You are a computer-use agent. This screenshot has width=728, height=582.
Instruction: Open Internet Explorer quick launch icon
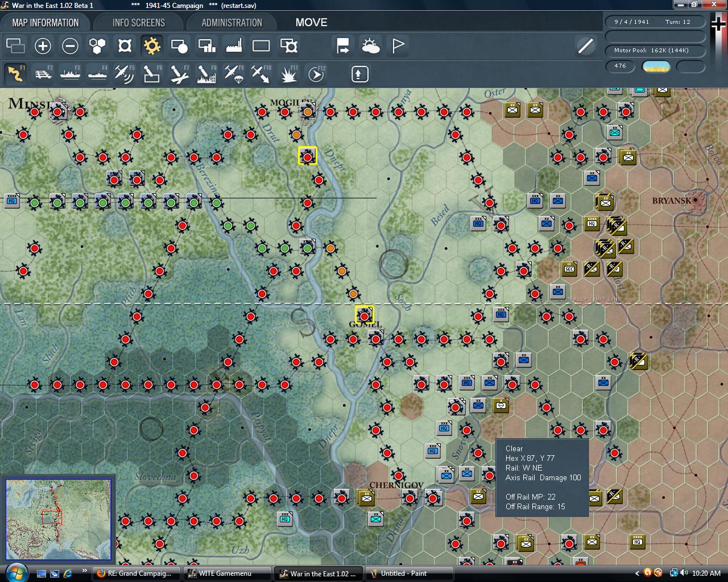click(68, 573)
